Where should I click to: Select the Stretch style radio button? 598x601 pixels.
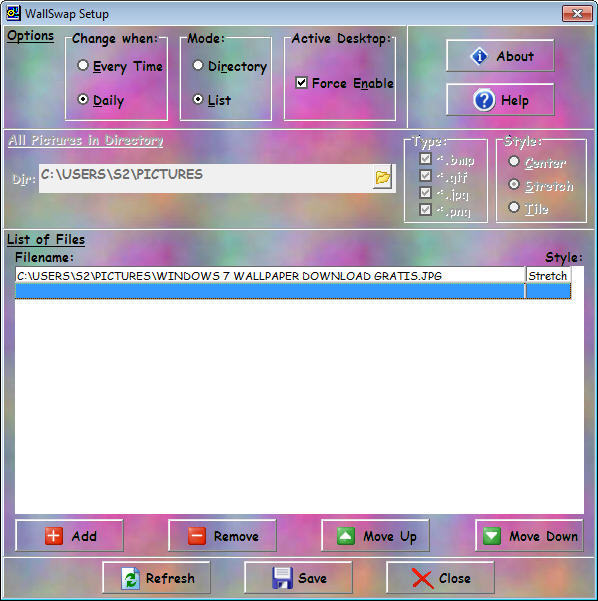point(514,184)
